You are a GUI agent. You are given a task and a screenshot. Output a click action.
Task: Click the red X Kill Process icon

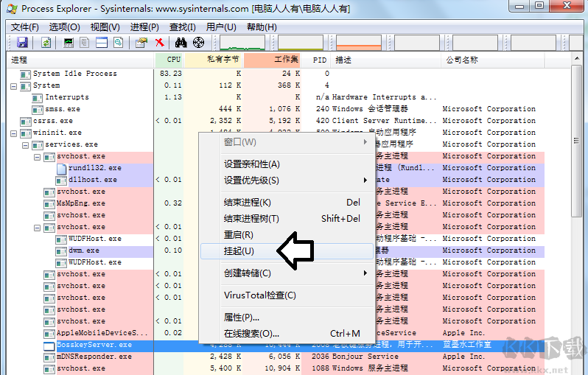click(x=159, y=43)
